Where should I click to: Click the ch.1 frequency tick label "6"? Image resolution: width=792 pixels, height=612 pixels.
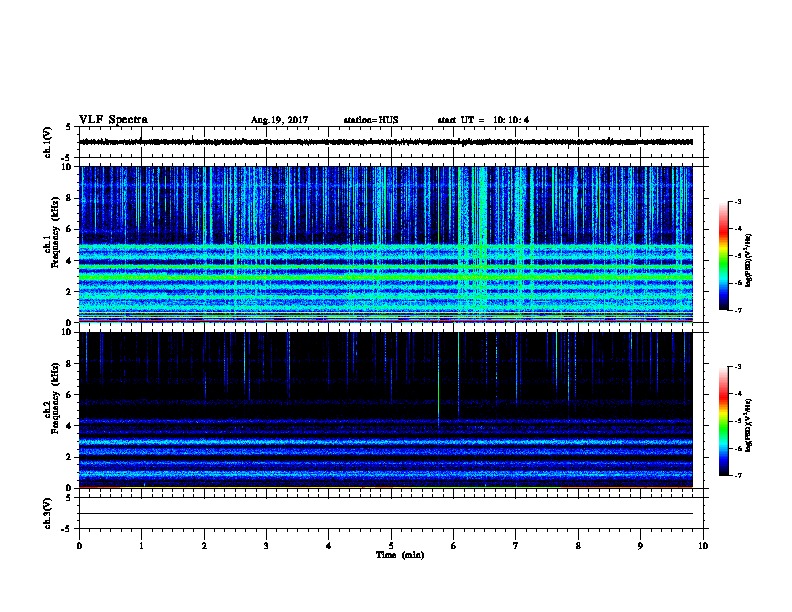click(x=70, y=229)
